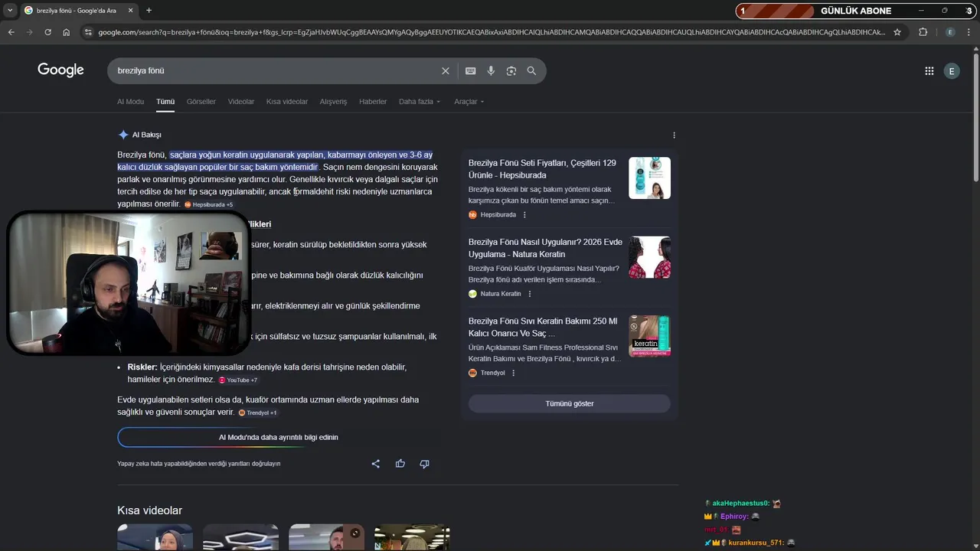Click Tümünü göster button
Image resolution: width=980 pixels, height=551 pixels.
coord(570,403)
